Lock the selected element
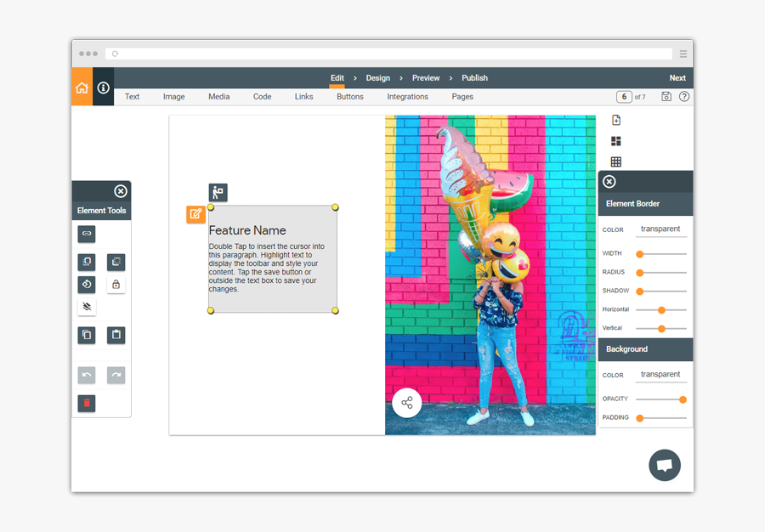 click(116, 284)
